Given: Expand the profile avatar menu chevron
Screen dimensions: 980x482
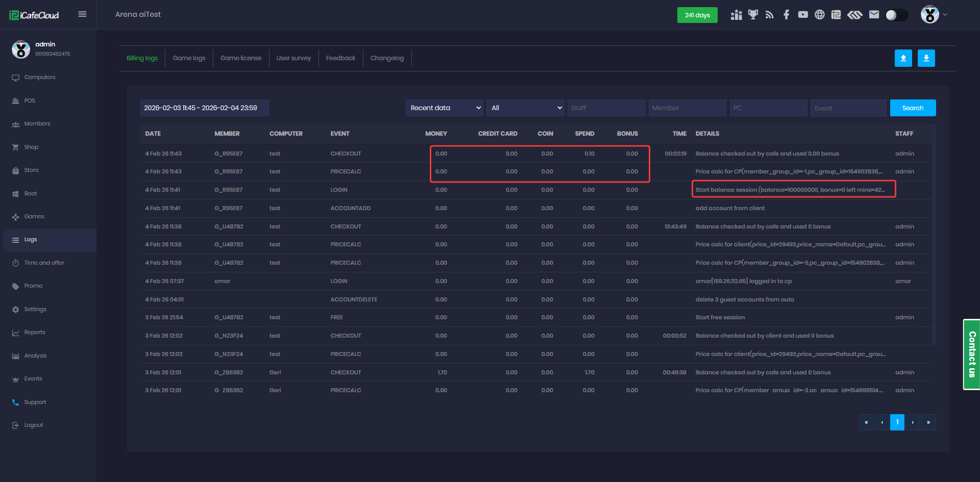Looking at the screenshot, I should click(x=945, y=15).
